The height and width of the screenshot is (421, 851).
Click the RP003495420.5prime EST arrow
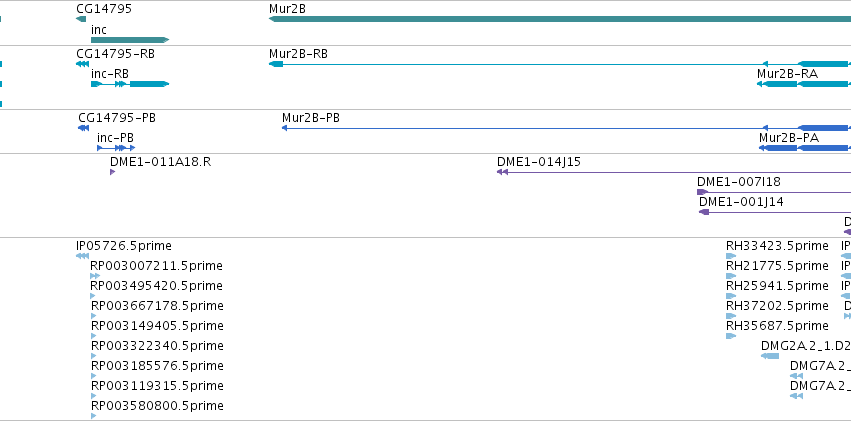(x=93, y=296)
